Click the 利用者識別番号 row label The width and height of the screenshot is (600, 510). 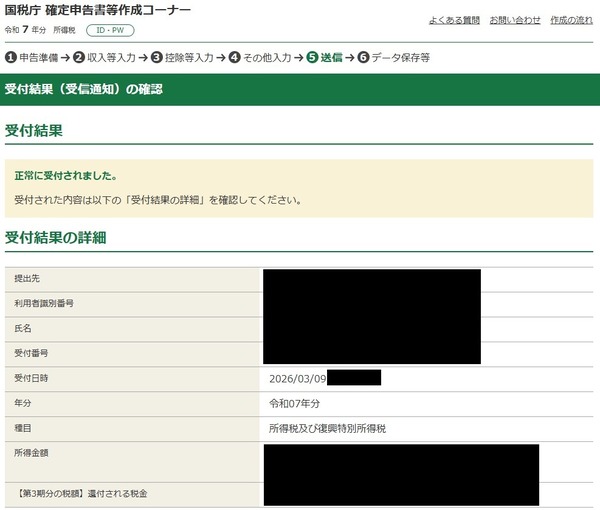click(44, 303)
